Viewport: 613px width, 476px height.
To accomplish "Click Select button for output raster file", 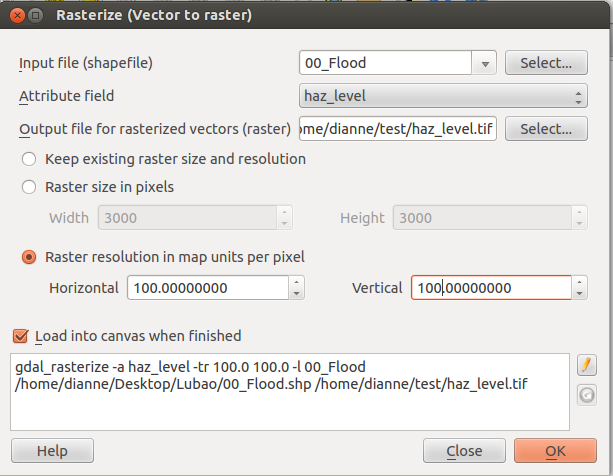I will 546,129.
